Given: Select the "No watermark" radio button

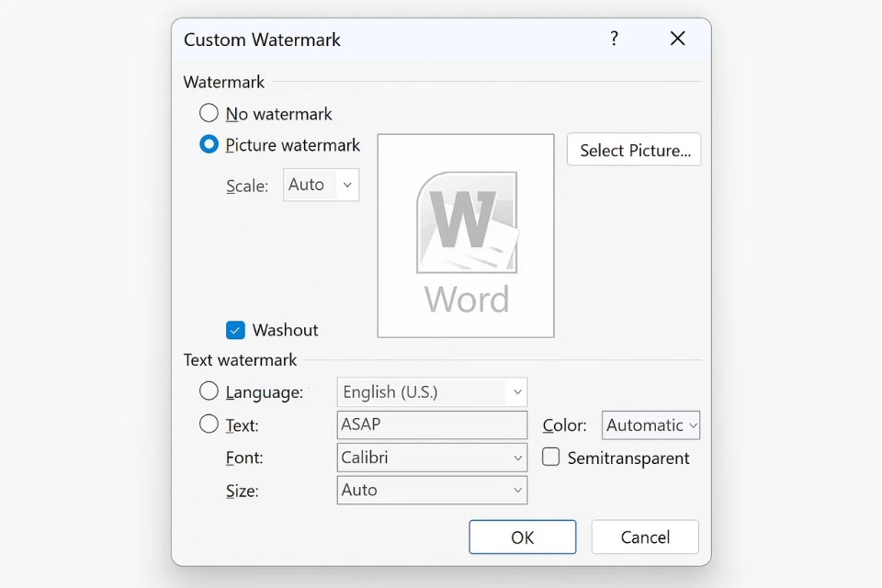Looking at the screenshot, I should tap(209, 114).
